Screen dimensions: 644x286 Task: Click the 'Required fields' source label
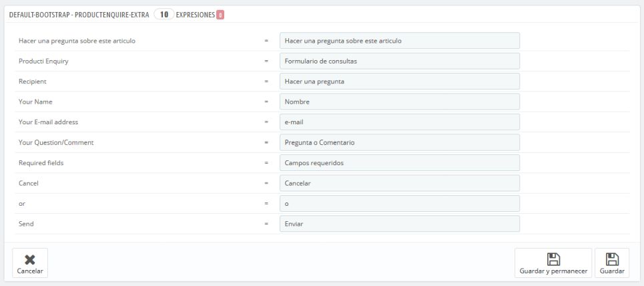(x=41, y=163)
